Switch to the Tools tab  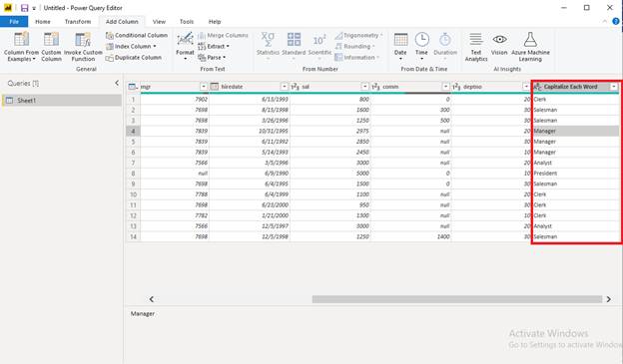click(x=187, y=21)
